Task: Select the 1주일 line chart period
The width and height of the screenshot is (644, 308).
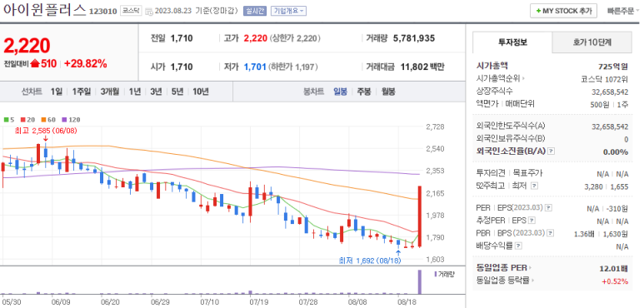Action: coord(82,92)
